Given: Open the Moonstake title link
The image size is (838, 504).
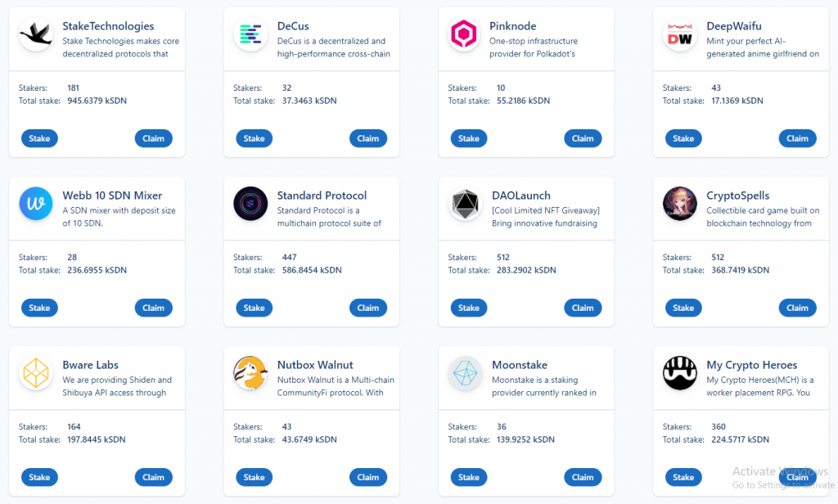Looking at the screenshot, I should click(x=520, y=365).
